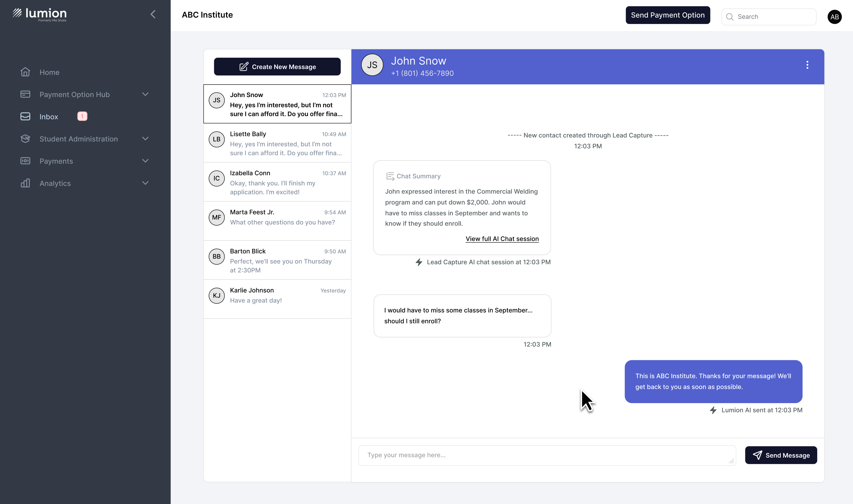Open Marta Feest Jr. conversation
Viewport: 853px width, 504px height.
[x=277, y=221]
